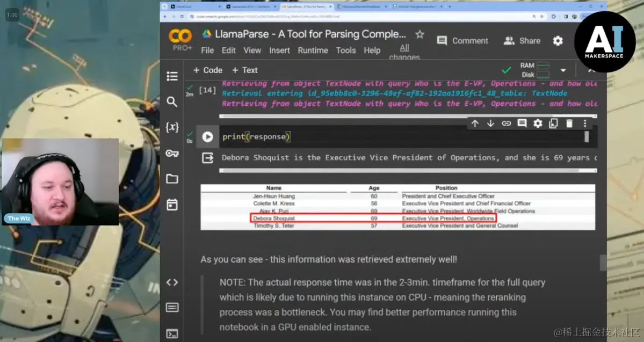This screenshot has height=342, width=644.
Task: Open the code snippets panel
Action: click(x=172, y=282)
